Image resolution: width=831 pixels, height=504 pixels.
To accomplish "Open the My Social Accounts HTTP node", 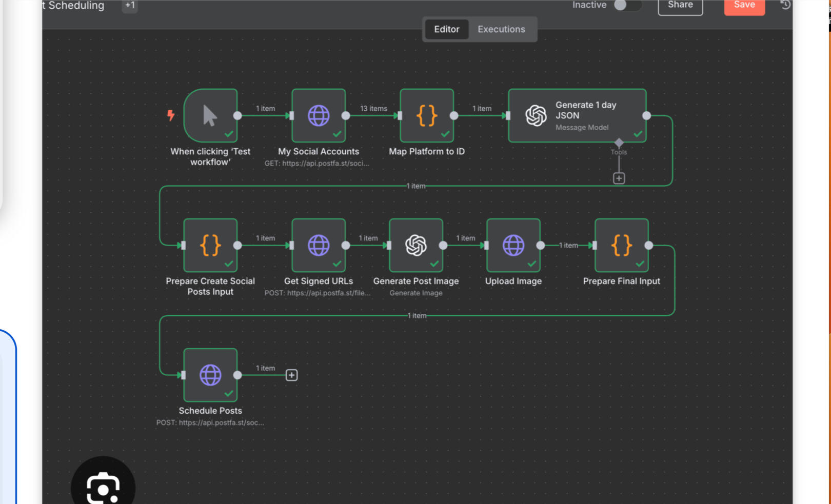I will 318,115.
